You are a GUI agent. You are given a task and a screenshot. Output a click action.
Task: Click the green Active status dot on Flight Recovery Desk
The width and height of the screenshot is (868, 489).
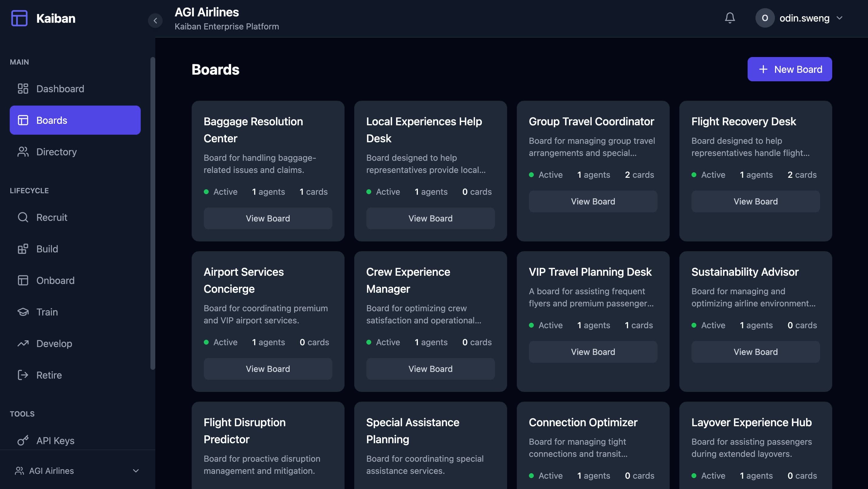coord(694,175)
